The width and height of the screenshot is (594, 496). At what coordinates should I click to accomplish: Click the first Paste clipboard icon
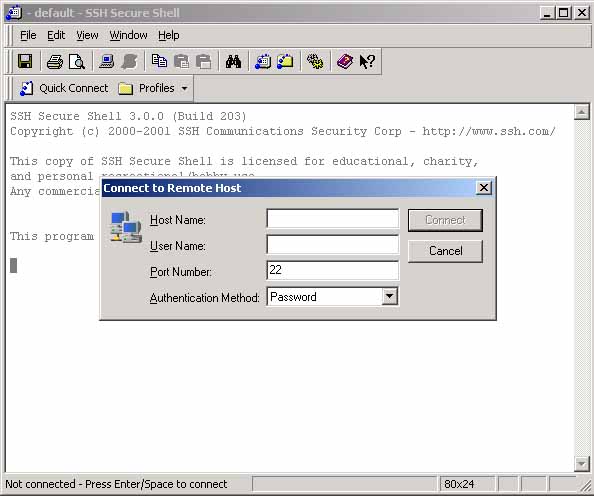pyautogui.click(x=181, y=61)
